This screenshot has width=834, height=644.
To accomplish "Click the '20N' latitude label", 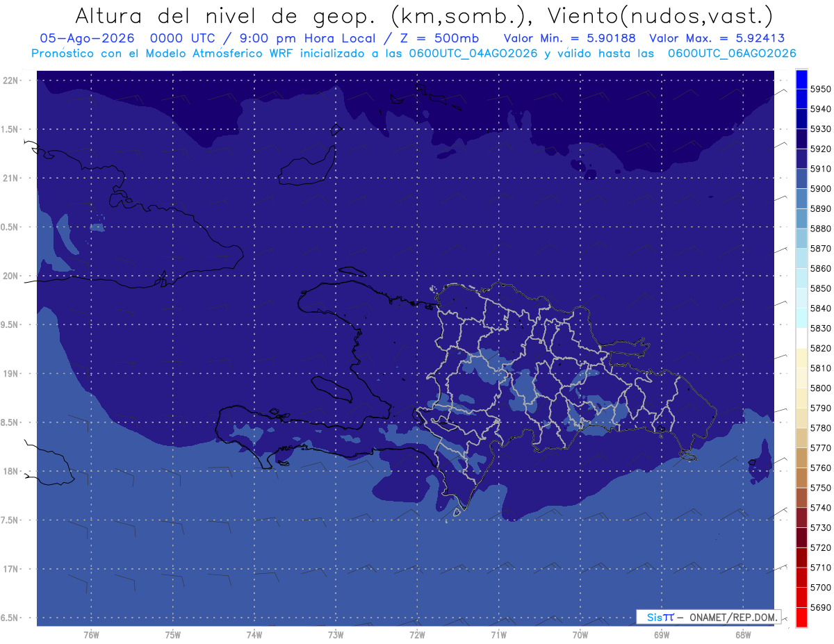I will click(10, 276).
